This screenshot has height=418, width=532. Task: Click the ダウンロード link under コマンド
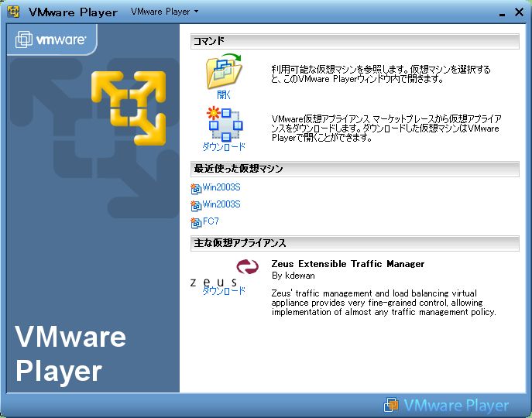(x=224, y=147)
